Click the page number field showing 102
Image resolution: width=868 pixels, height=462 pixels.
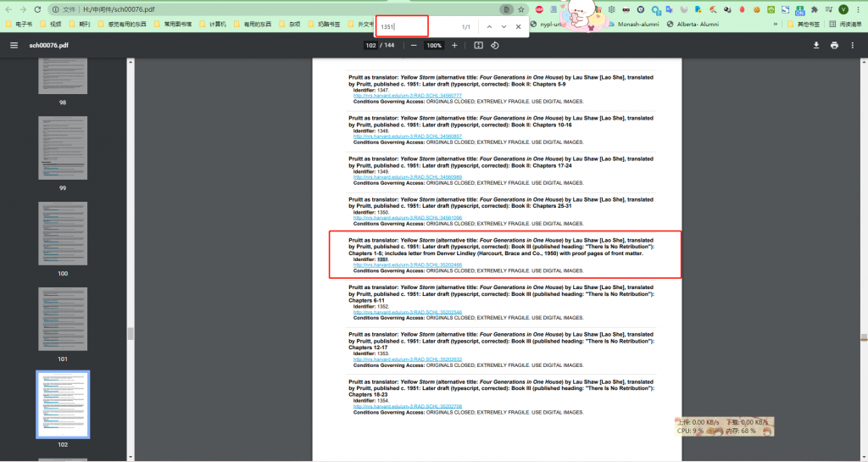[x=370, y=46]
